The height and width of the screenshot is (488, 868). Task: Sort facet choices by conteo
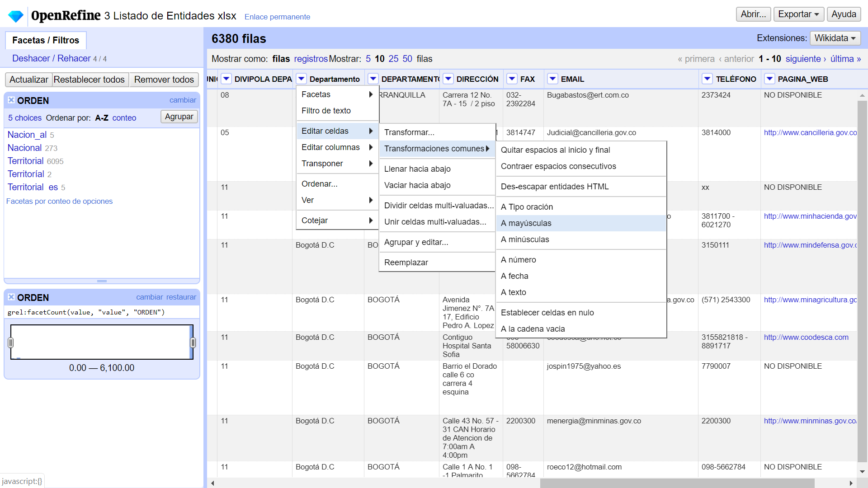click(124, 118)
